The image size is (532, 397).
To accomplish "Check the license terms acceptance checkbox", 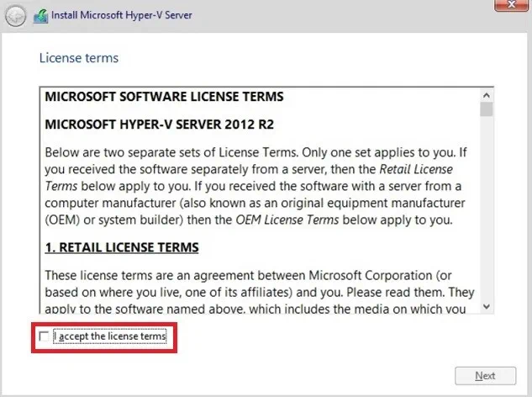I will 45,337.
